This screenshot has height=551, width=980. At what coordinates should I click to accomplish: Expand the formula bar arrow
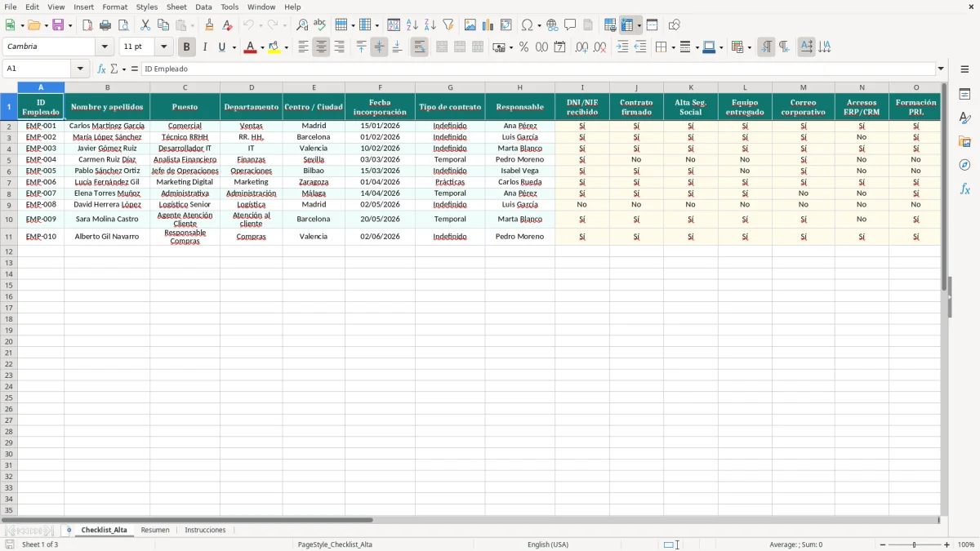click(x=941, y=69)
